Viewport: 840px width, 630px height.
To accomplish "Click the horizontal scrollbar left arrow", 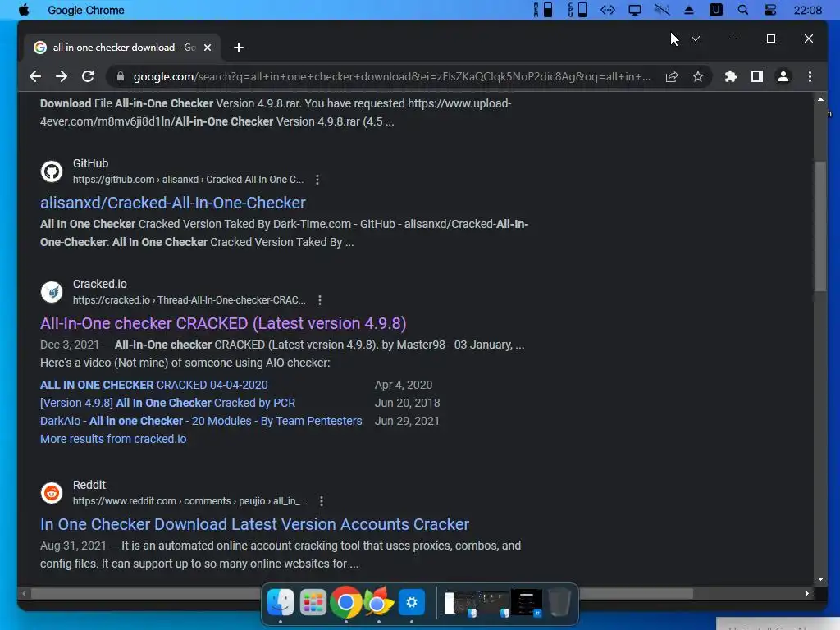I will pos(24,594).
